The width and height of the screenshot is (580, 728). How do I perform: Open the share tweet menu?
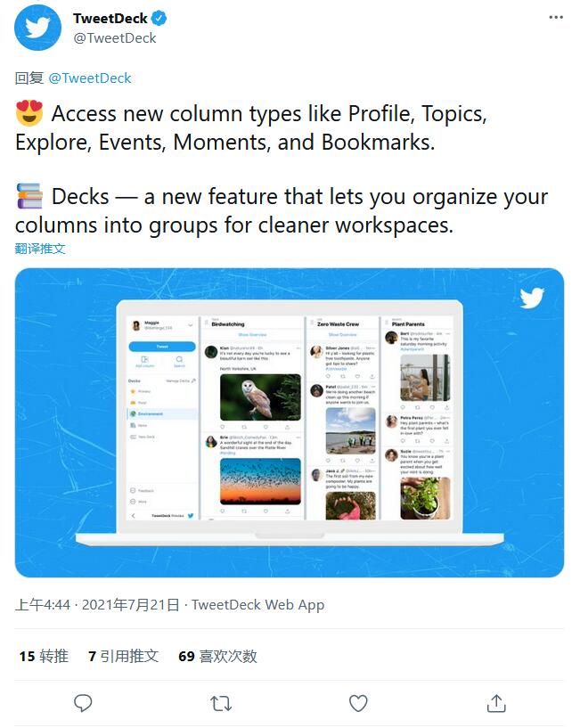(496, 703)
